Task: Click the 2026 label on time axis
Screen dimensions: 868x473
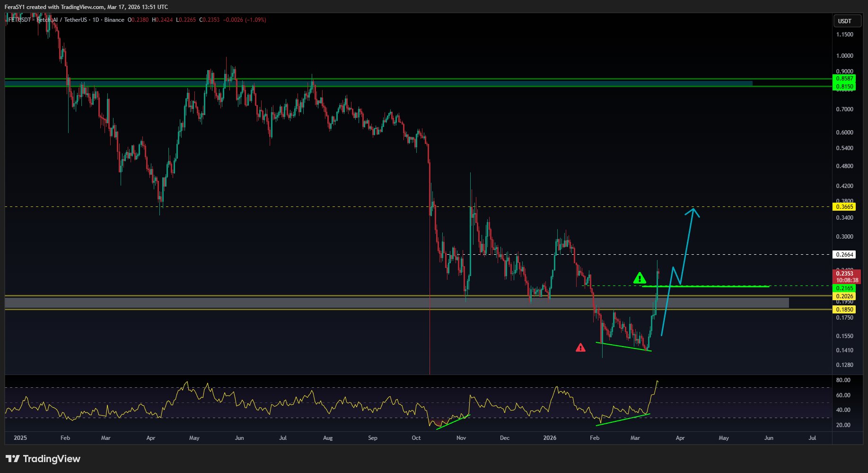Action: (x=550, y=438)
